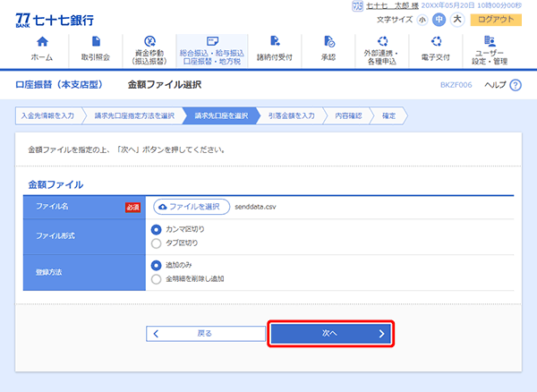Open the 取引照会 document icon
Screen dimensions: 537x392
[97, 41]
